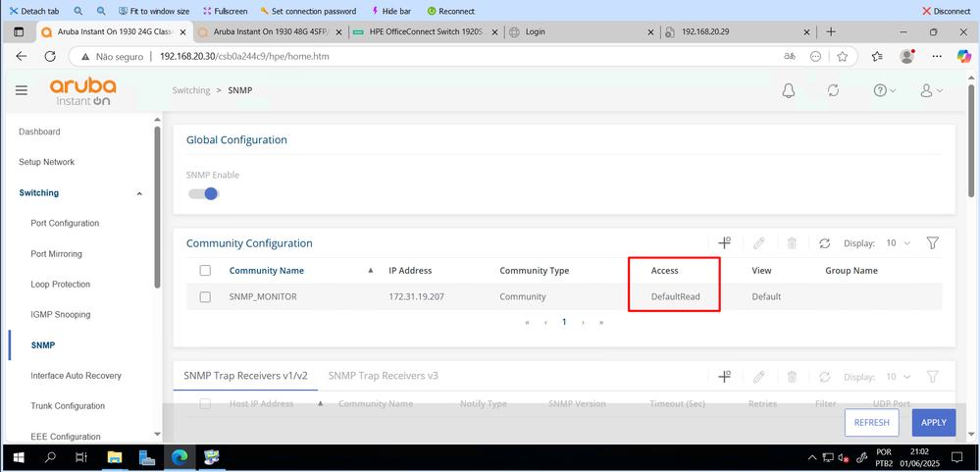This screenshot has height=472, width=980.
Task: Toggle the SNMP Enable switch
Action: coord(204,193)
